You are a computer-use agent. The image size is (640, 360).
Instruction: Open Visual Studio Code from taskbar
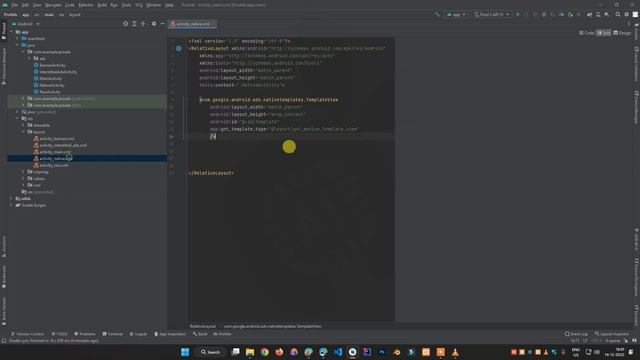tap(338, 352)
